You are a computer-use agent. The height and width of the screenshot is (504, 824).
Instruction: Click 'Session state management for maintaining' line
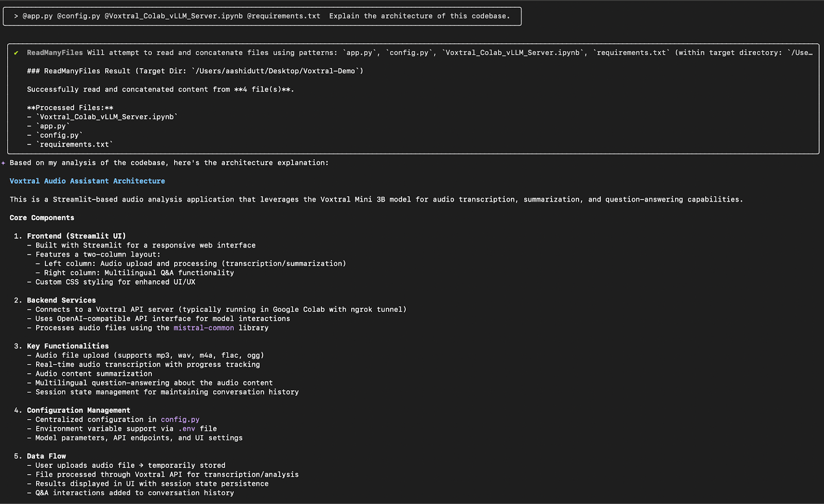(x=167, y=392)
